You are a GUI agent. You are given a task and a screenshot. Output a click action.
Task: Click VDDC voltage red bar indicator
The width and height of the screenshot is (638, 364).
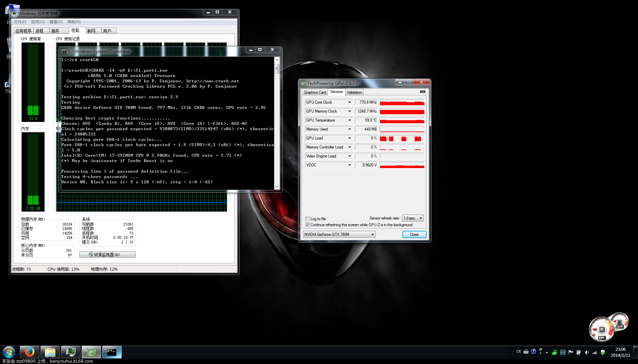pyautogui.click(x=401, y=166)
